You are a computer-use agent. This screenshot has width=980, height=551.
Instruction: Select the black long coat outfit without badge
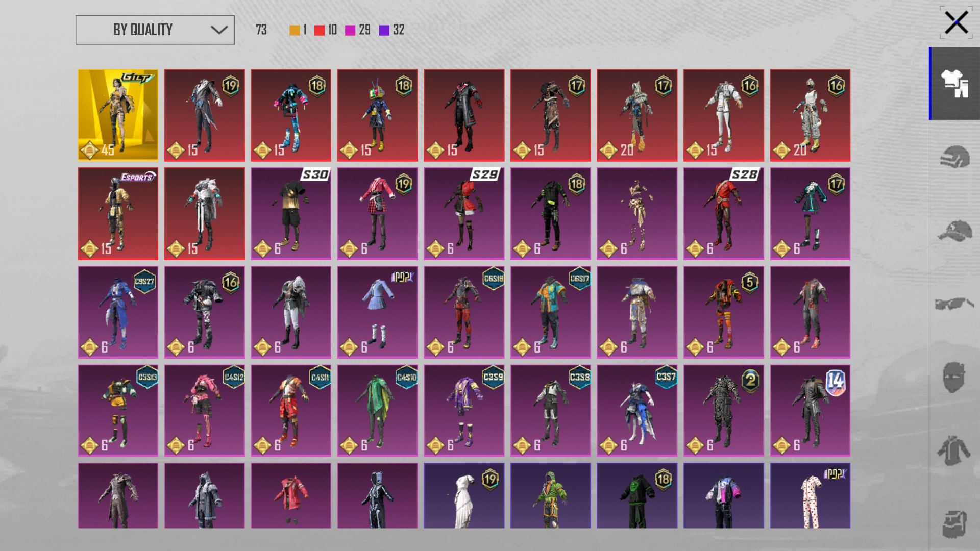click(x=464, y=115)
